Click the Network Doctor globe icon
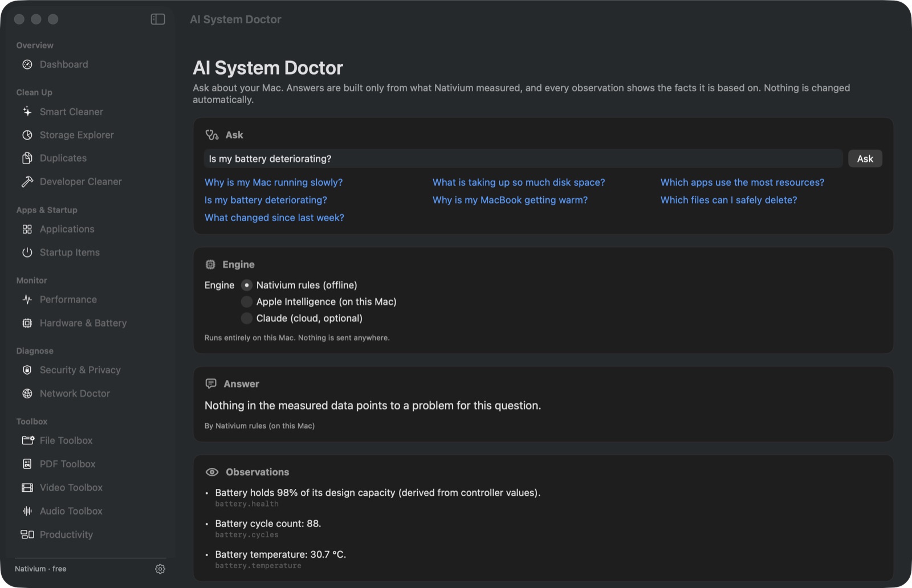 [27, 394]
